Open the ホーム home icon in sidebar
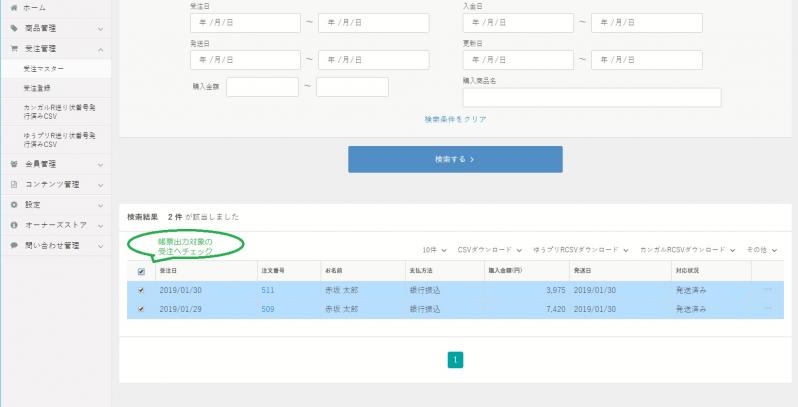The height and width of the screenshot is (407, 798). click(x=14, y=8)
